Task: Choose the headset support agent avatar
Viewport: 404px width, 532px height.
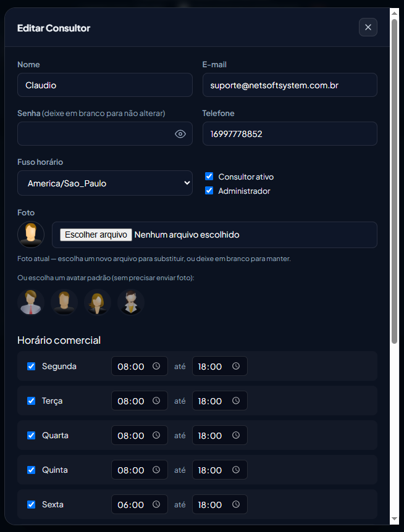Action: (x=131, y=302)
